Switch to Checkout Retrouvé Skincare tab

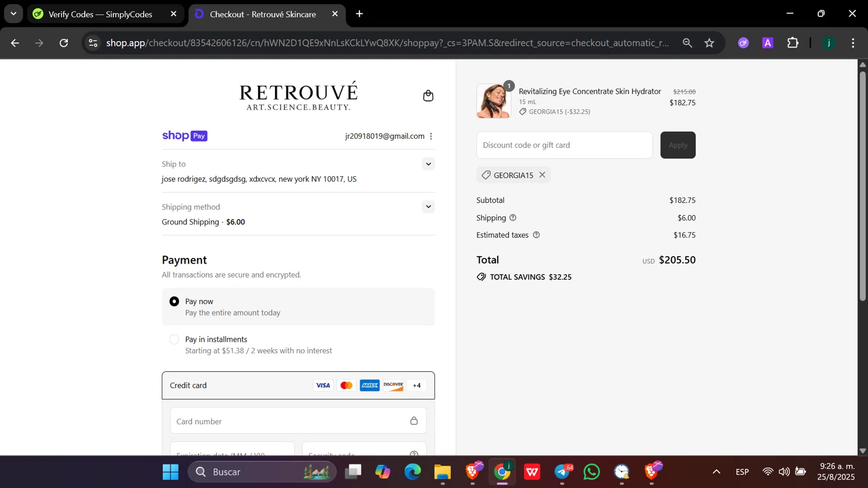pyautogui.click(x=263, y=14)
